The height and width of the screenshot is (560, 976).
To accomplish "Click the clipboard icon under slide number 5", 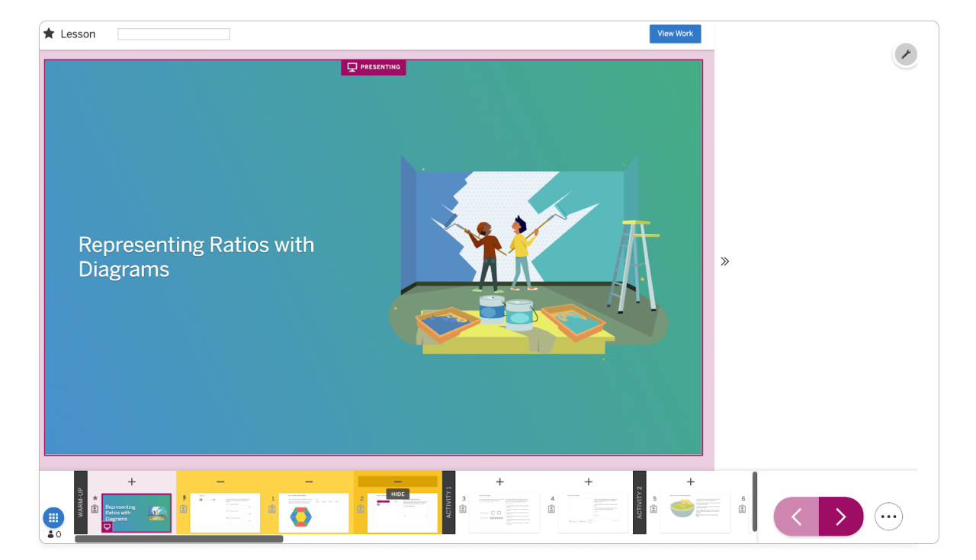I will [653, 509].
